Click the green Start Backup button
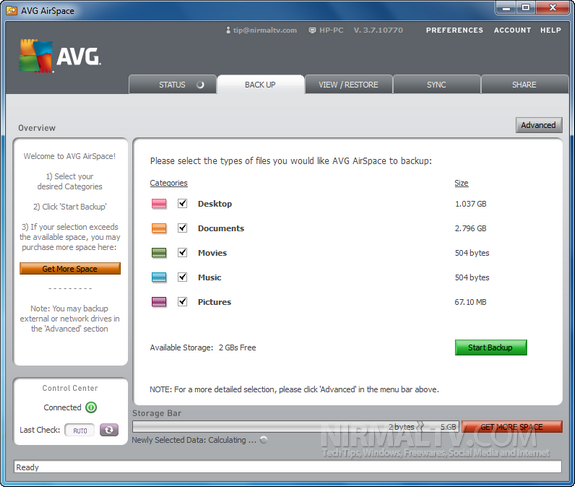Image resolution: width=575 pixels, height=487 pixels. [491, 347]
